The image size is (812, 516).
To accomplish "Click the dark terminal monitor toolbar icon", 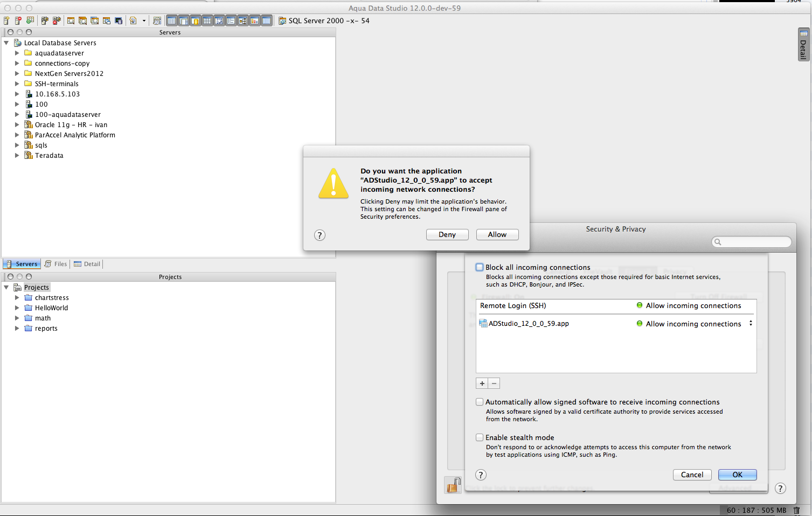I will click(119, 20).
